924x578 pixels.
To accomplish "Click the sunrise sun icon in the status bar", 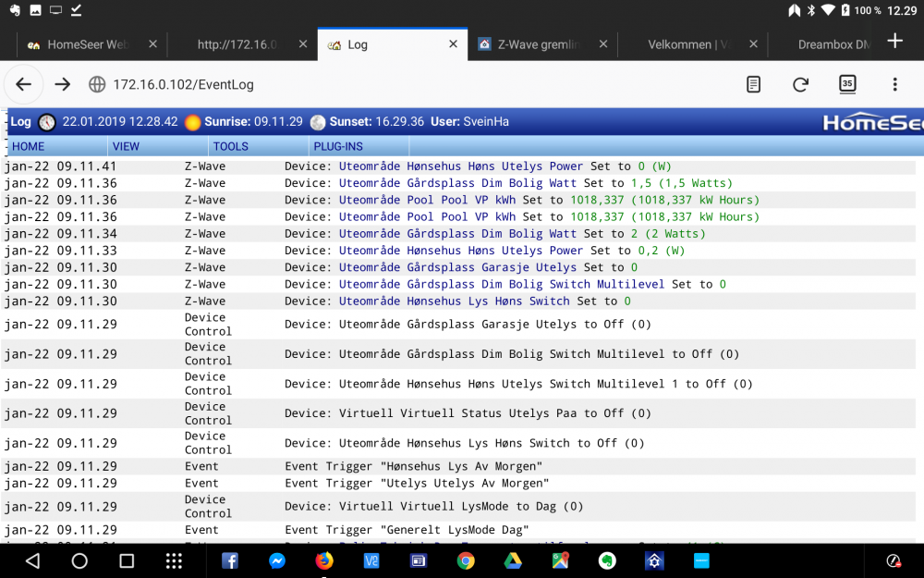I will 191,121.
